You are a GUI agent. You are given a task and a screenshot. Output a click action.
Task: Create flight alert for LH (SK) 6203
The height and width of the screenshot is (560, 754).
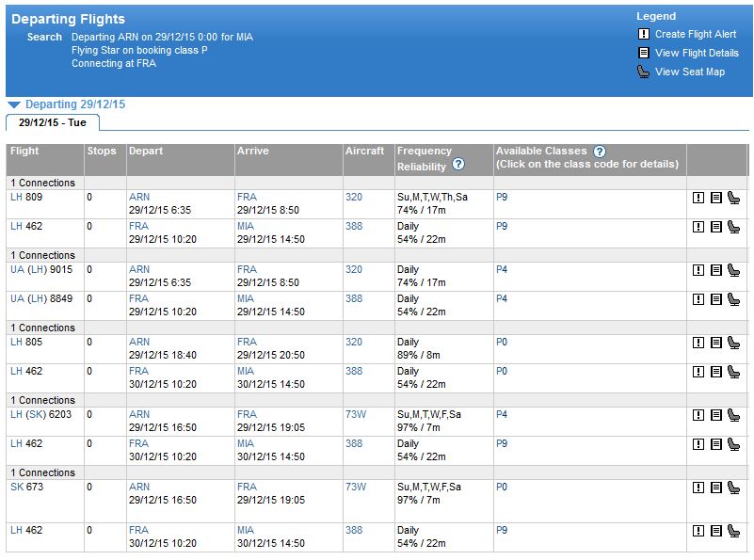click(698, 415)
